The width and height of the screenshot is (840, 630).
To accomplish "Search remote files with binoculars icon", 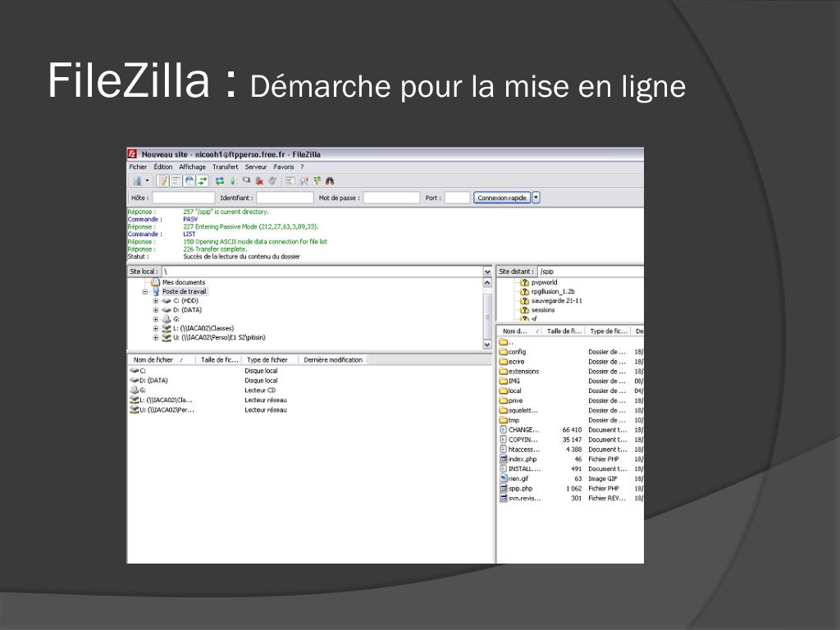I will [330, 181].
